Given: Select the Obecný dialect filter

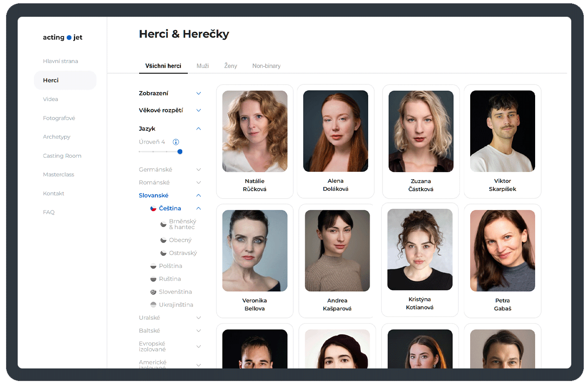Looking at the screenshot, I should (180, 240).
